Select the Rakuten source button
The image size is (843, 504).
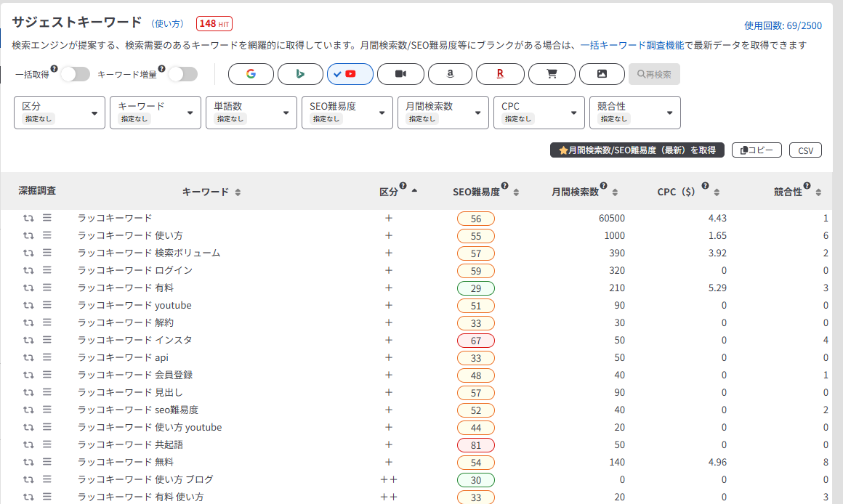(499, 74)
